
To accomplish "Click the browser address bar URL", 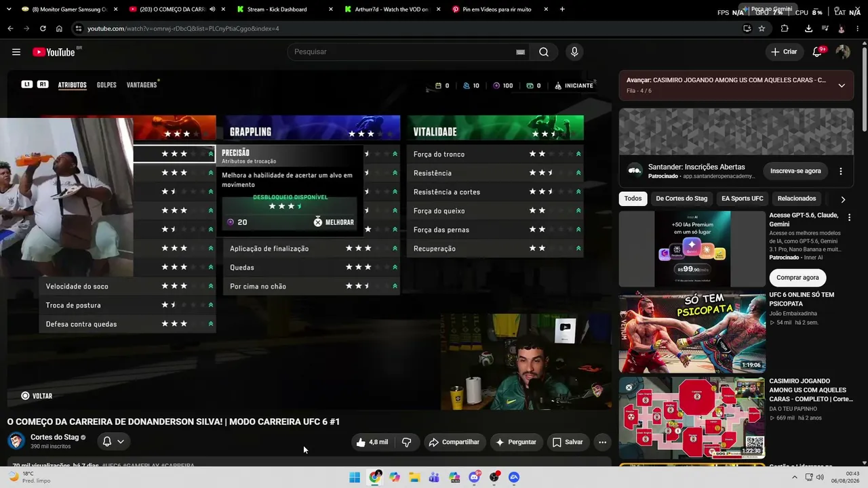I will point(183,28).
